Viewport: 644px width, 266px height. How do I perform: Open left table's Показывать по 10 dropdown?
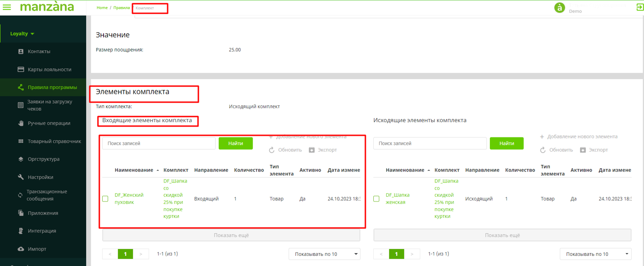324,254
